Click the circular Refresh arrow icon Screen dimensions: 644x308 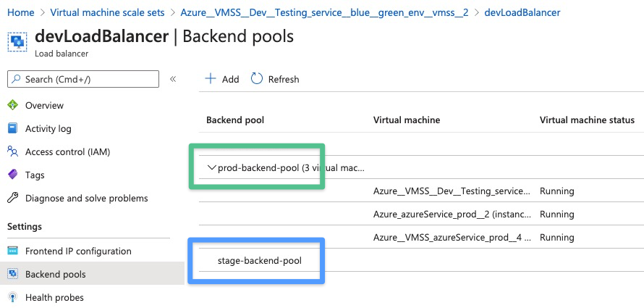tap(257, 78)
